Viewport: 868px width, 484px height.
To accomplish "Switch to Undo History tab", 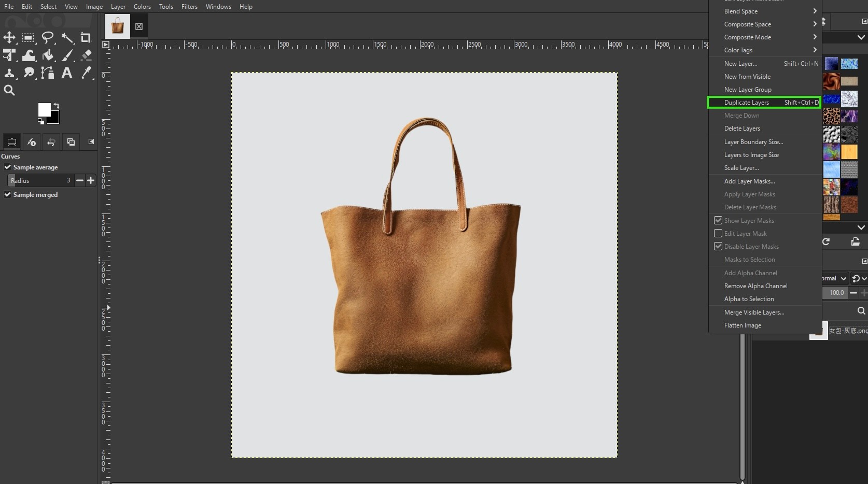I will pos(51,141).
